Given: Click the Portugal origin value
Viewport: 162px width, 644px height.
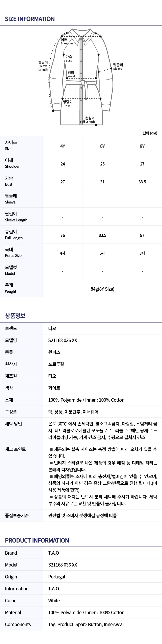Looking at the screenshot, I should tap(57, 577).
